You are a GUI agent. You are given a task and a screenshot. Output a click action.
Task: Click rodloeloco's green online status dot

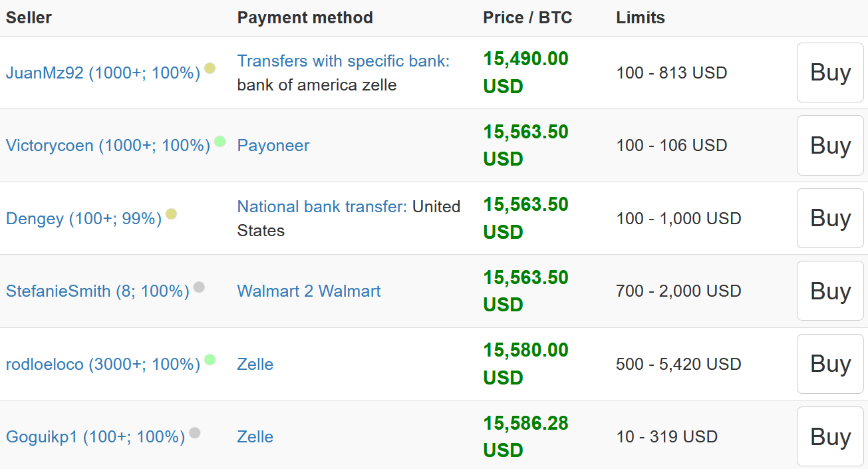(210, 360)
